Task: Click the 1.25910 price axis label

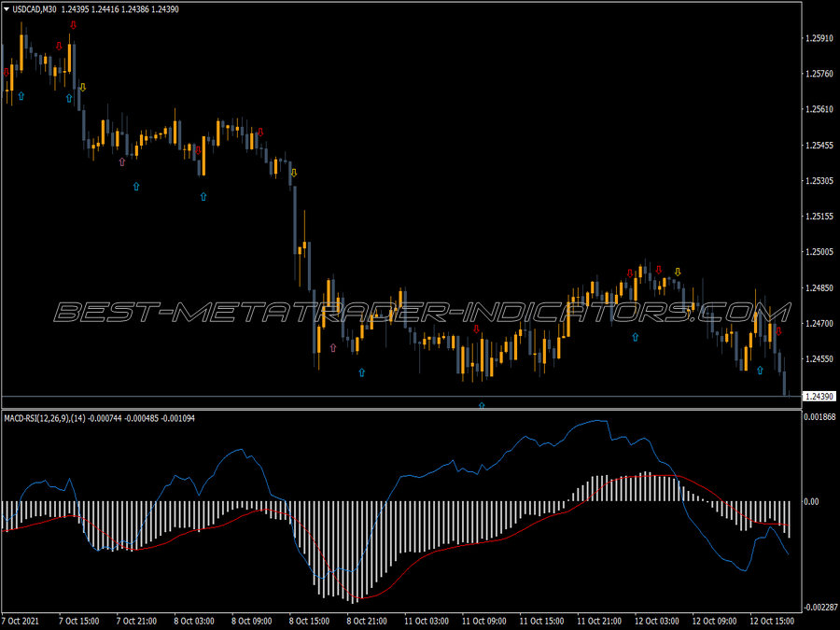Action: pos(819,38)
